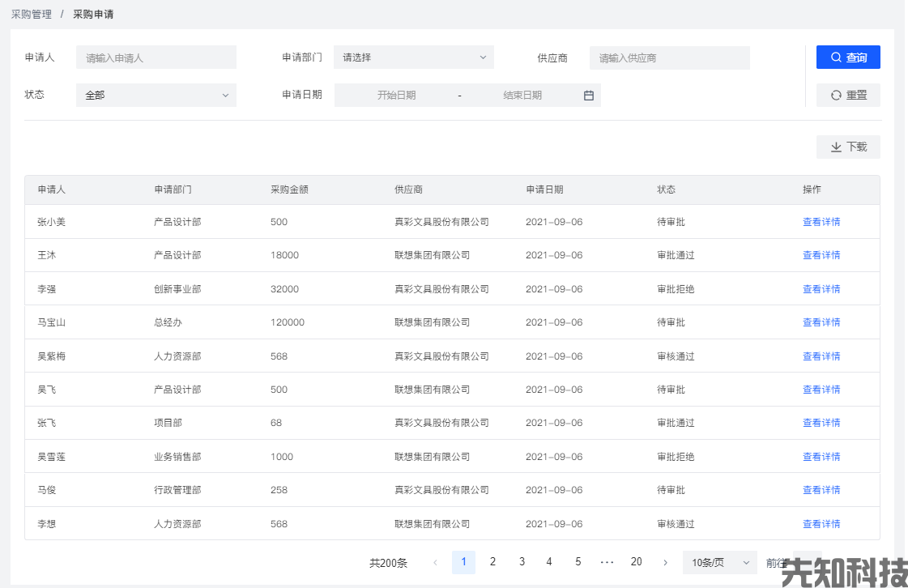This screenshot has height=588, width=908.
Task: Click the applicant name 吴雪莲
Action: click(x=52, y=457)
